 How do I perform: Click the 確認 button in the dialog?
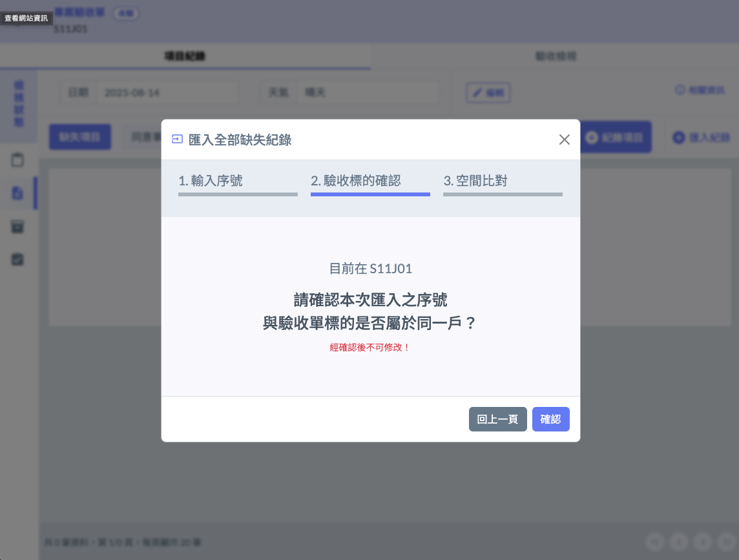[550, 419]
